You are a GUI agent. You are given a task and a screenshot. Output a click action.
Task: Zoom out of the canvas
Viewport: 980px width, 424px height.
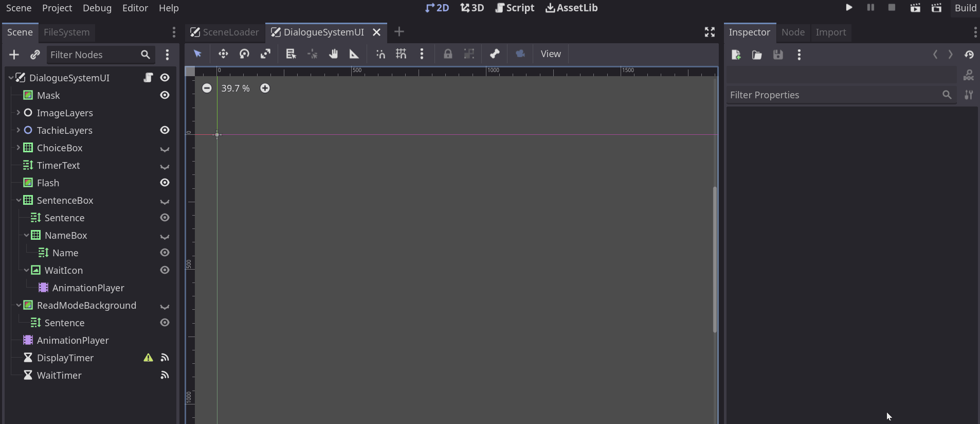pyautogui.click(x=207, y=89)
